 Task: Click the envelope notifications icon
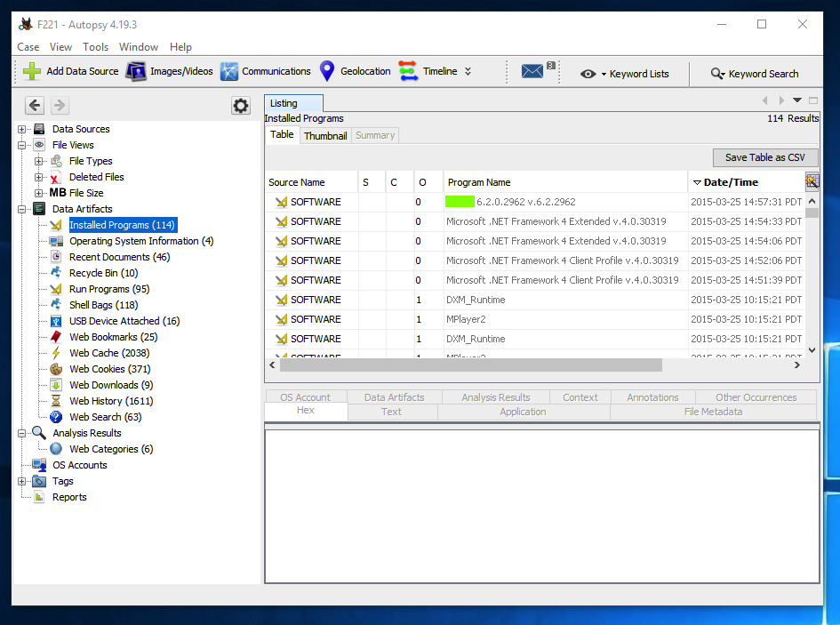[x=532, y=71]
